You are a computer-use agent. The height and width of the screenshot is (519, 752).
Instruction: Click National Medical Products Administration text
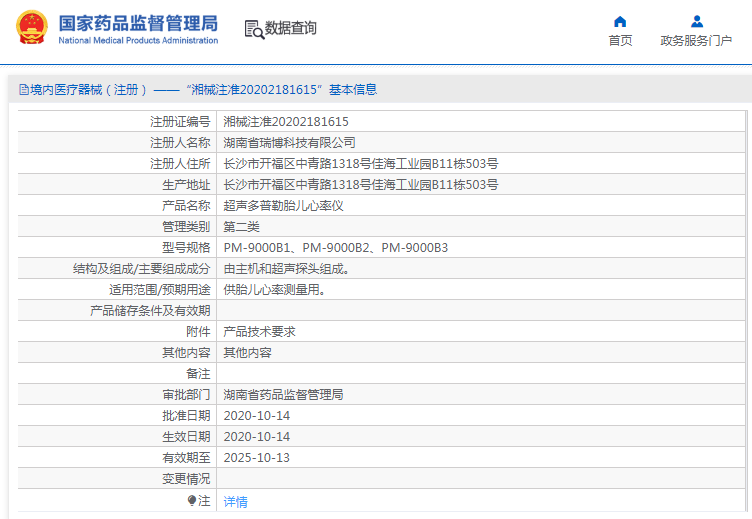pyautogui.click(x=138, y=41)
